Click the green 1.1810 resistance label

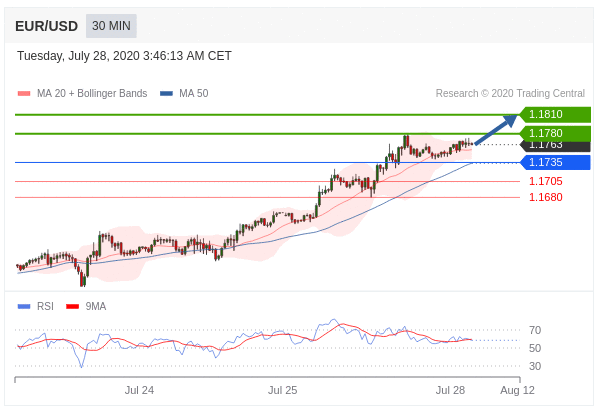554,114
